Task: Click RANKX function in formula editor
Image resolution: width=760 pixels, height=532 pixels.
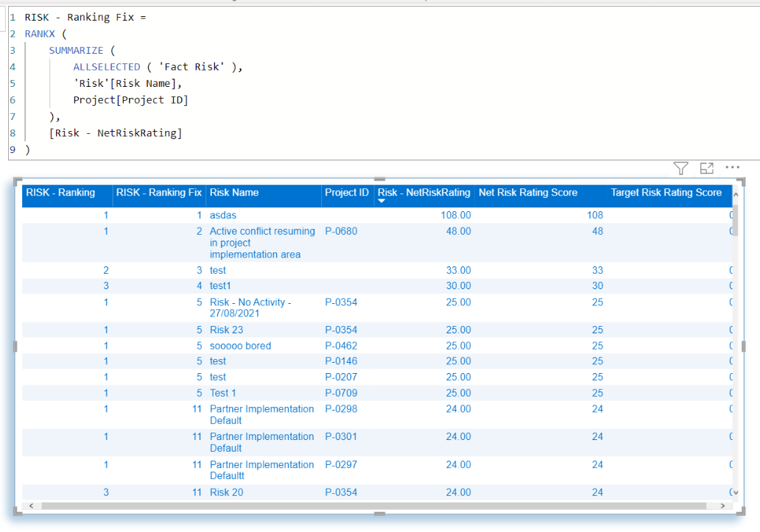Action: 40,34
